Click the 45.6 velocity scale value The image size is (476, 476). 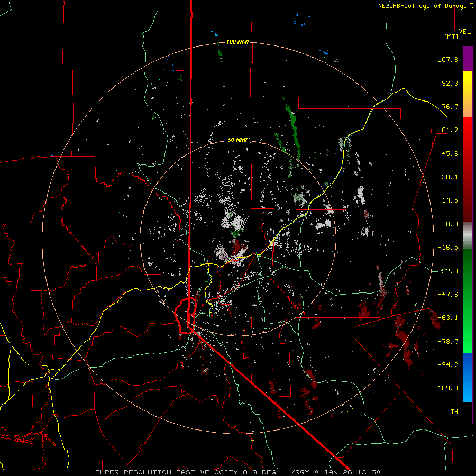450,153
